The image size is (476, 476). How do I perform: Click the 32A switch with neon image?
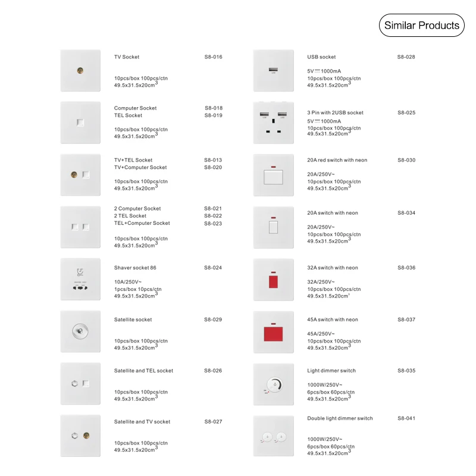point(273,279)
